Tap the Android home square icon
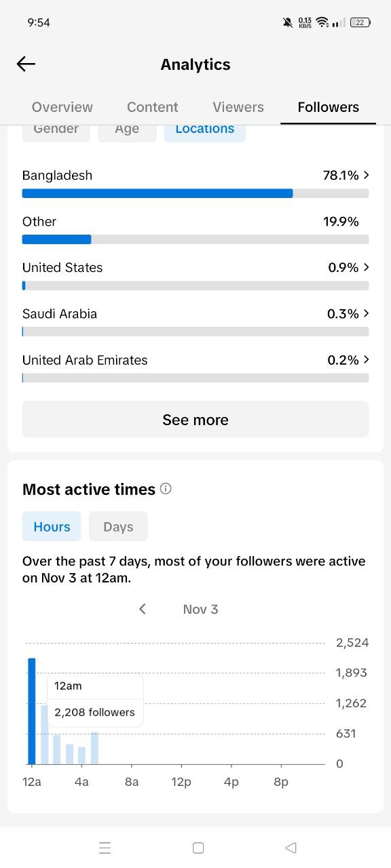Image resolution: width=391 pixels, height=868 pixels. click(x=198, y=848)
